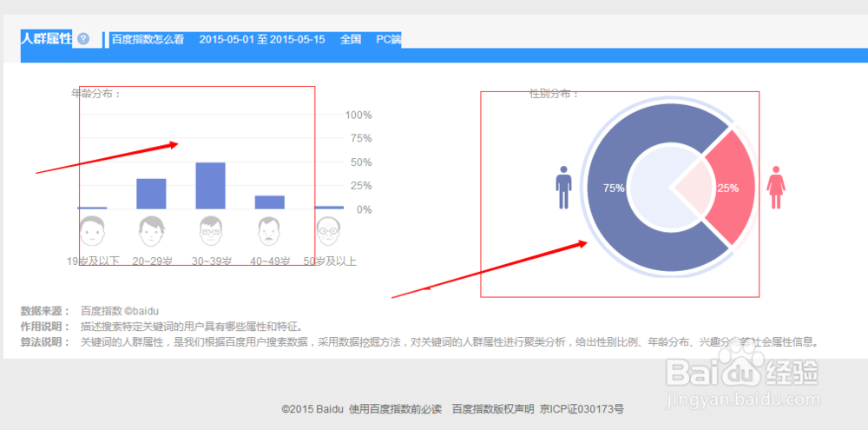Click the blue 75% male donut segment
This screenshot has width=868, height=430.
click(609, 188)
